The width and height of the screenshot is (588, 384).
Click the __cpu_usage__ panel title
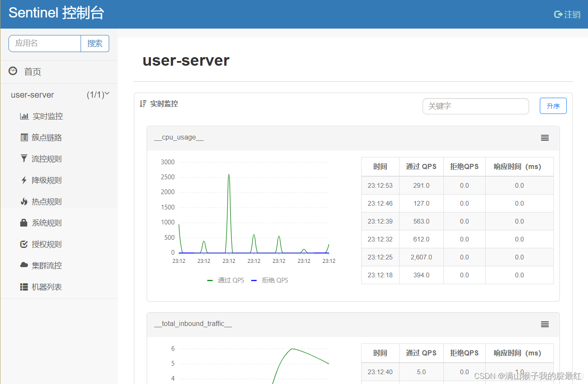[179, 137]
